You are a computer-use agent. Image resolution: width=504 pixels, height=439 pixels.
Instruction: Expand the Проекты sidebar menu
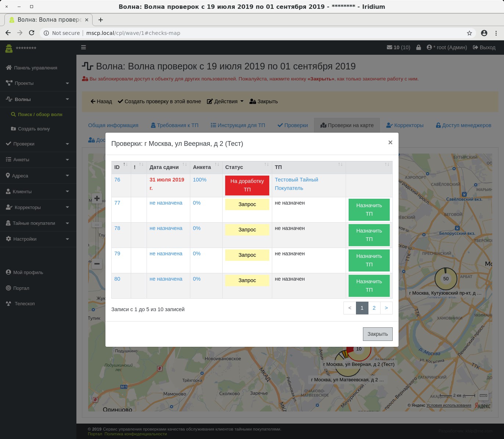pos(38,83)
